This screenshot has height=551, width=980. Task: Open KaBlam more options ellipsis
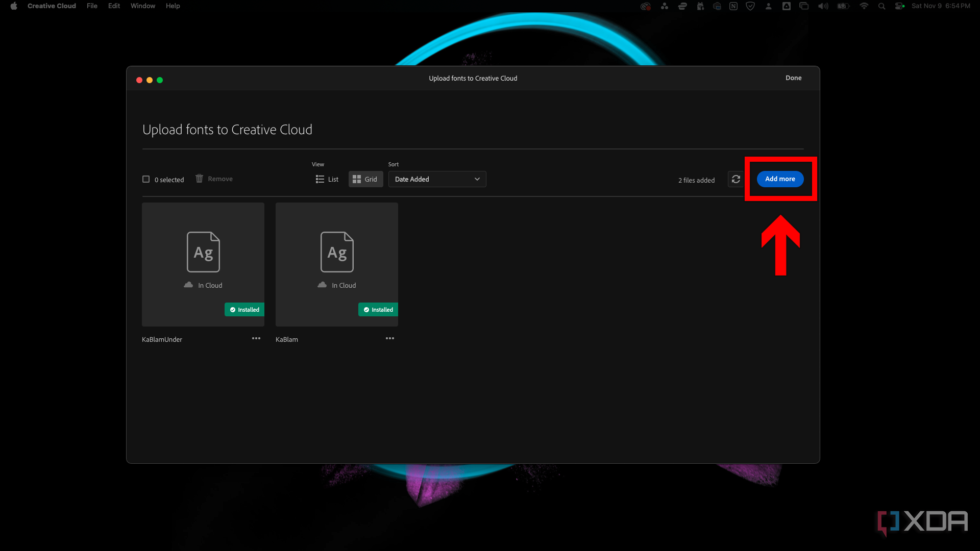(390, 338)
